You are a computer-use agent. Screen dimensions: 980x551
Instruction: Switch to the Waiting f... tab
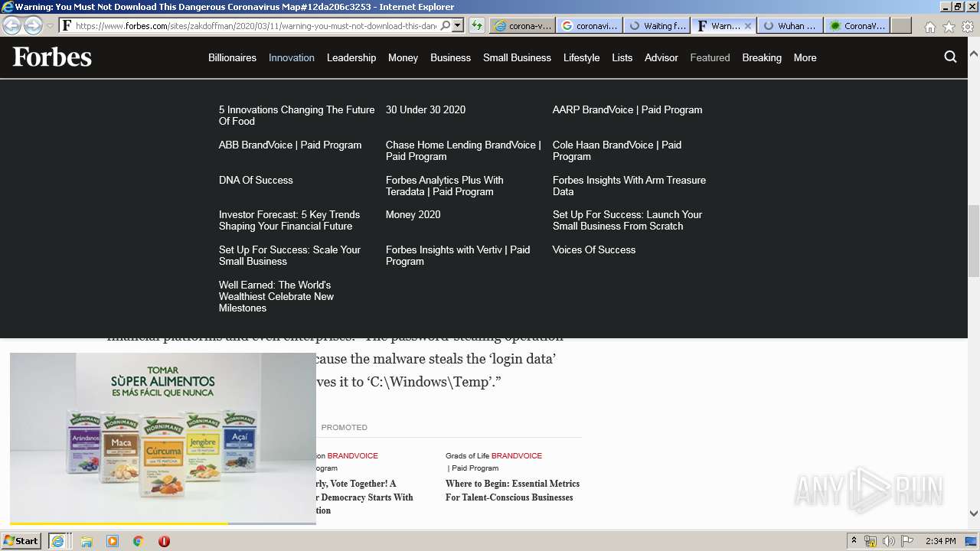coord(656,25)
